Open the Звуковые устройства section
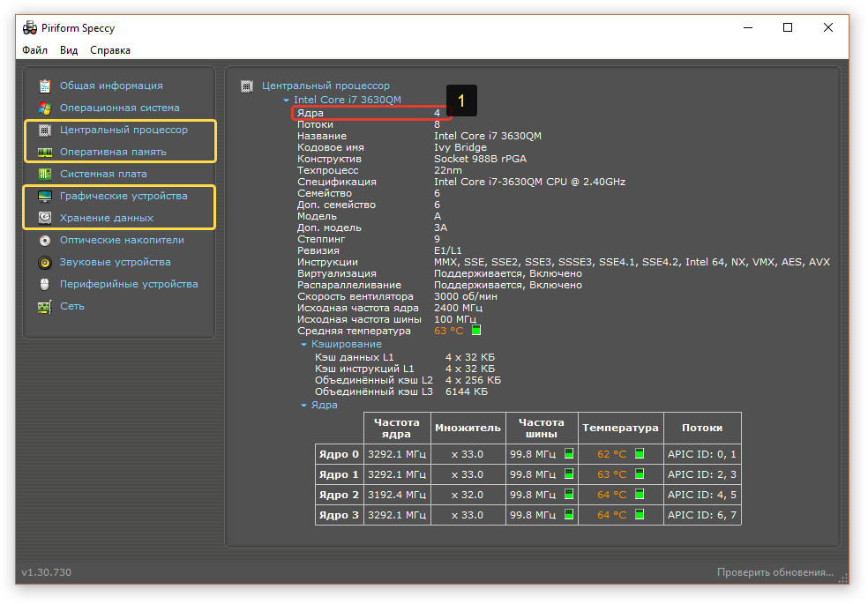868x604 pixels. (x=116, y=262)
